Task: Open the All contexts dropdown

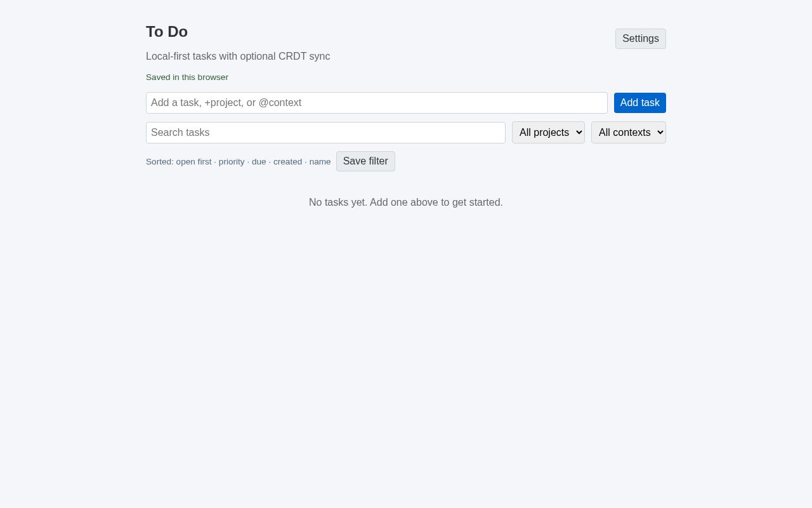Action: (x=628, y=133)
